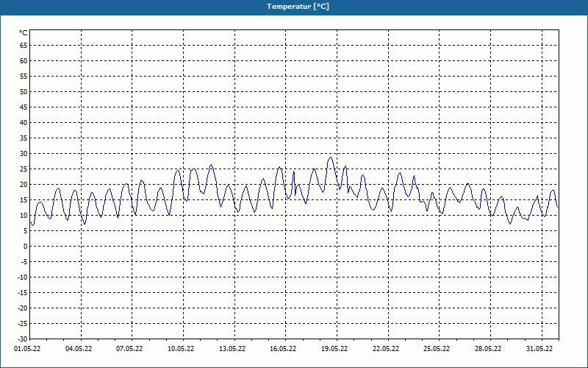
Task: Click the -30 value on the y-axis
Action: coord(23,339)
